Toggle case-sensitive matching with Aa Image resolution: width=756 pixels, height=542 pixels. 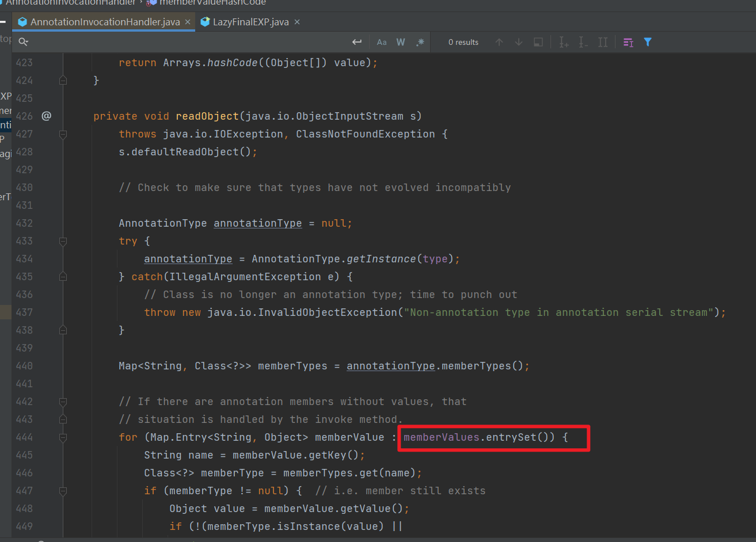pos(381,41)
